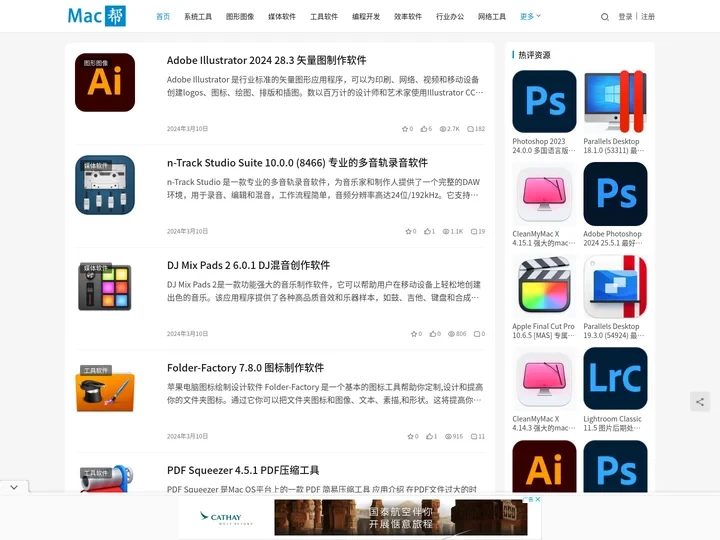
Task: Open n-Track Studio Suite 10.0.0 article title
Action: (297, 163)
